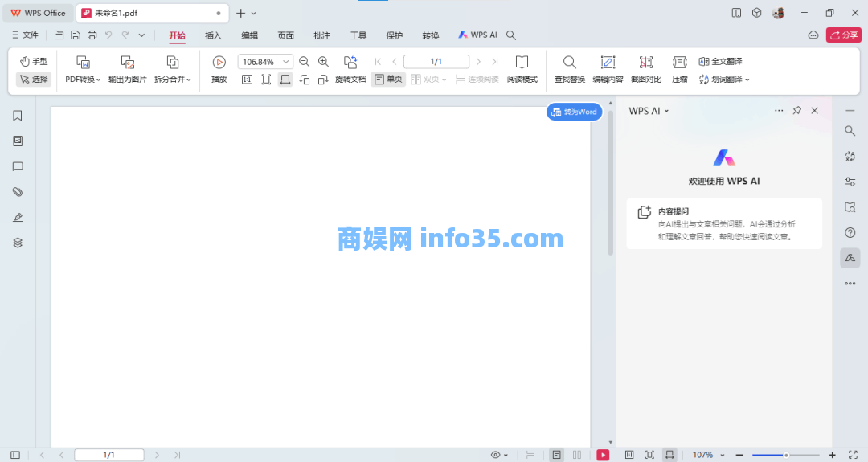Click the fit page icon in ribbon
This screenshot has height=462, width=868.
coord(266,80)
